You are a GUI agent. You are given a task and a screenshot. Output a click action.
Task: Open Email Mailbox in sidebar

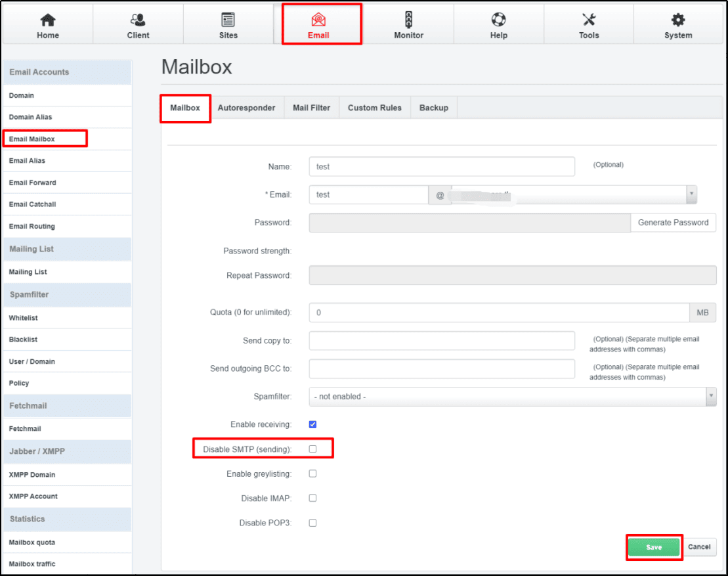coord(68,139)
